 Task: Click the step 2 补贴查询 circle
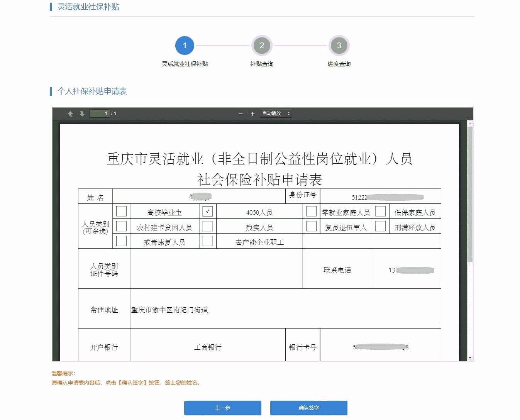(262, 46)
